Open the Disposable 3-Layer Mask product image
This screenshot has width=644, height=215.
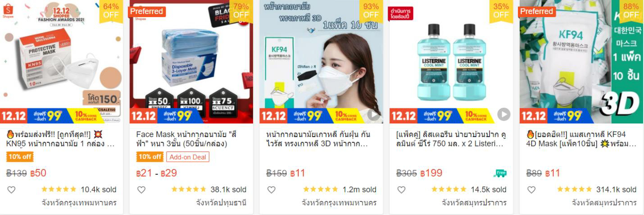191,62
